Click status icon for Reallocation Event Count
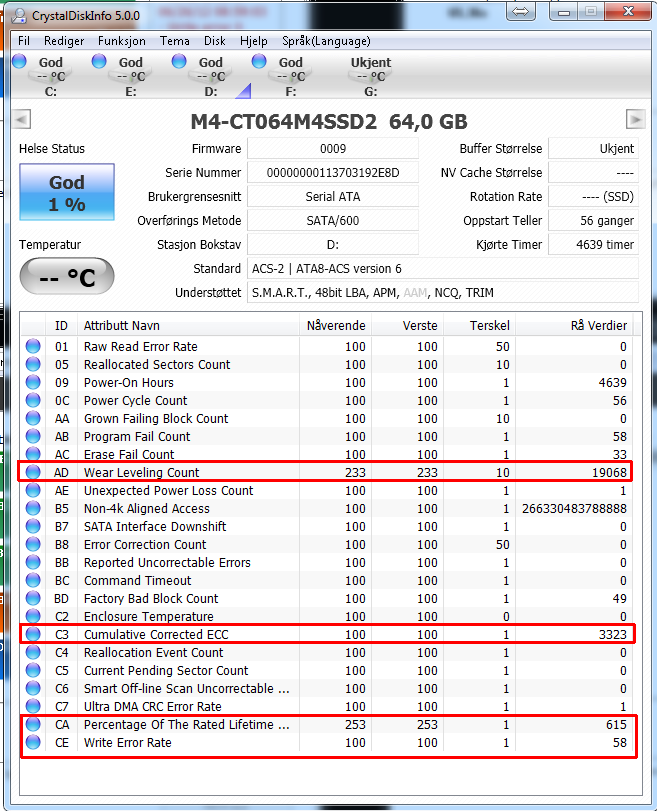The image size is (657, 811). pyautogui.click(x=33, y=652)
